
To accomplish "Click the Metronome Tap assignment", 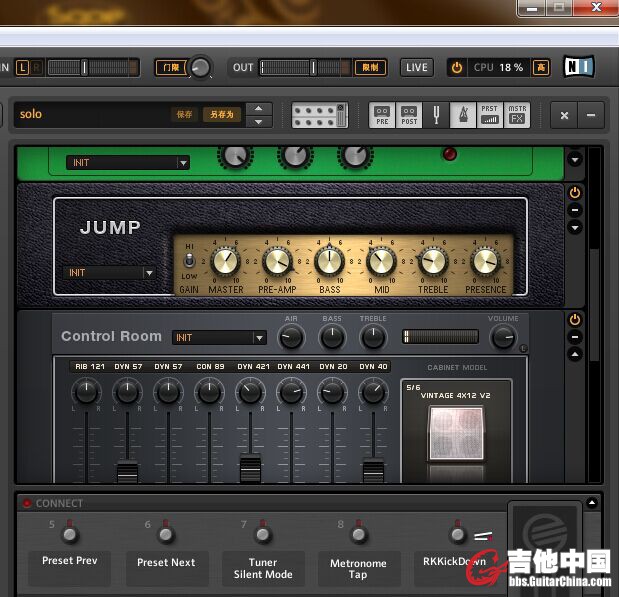I will (358, 569).
